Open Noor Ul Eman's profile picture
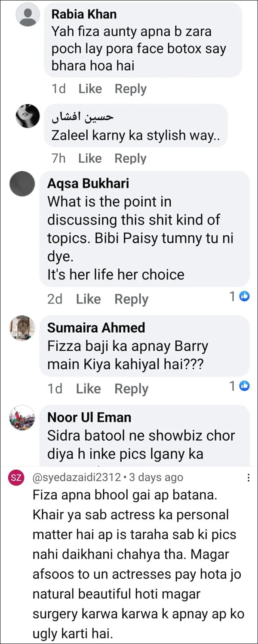 tap(21, 417)
